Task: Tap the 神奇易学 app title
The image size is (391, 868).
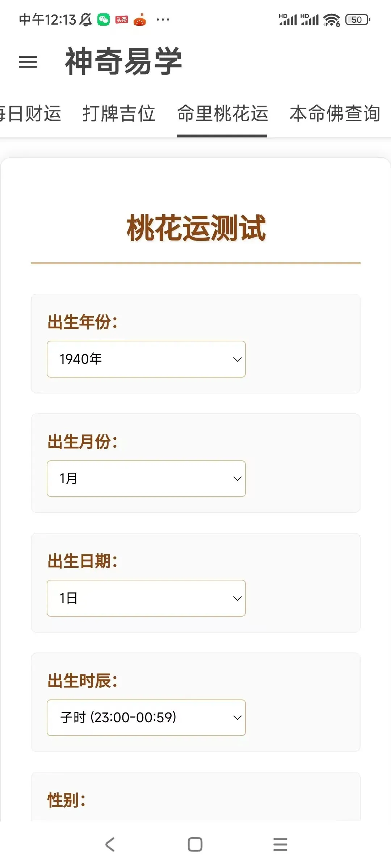Action: 123,61
